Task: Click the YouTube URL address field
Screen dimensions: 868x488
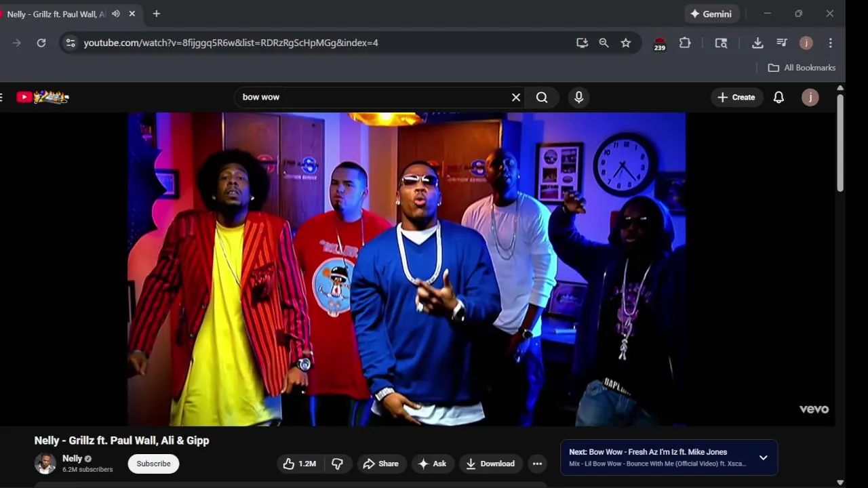Action: (231, 43)
